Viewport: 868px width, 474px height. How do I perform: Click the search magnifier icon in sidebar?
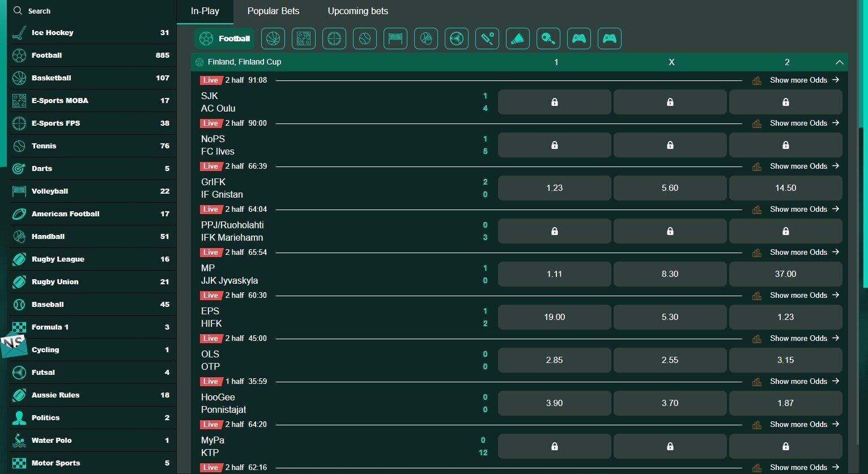(18, 11)
